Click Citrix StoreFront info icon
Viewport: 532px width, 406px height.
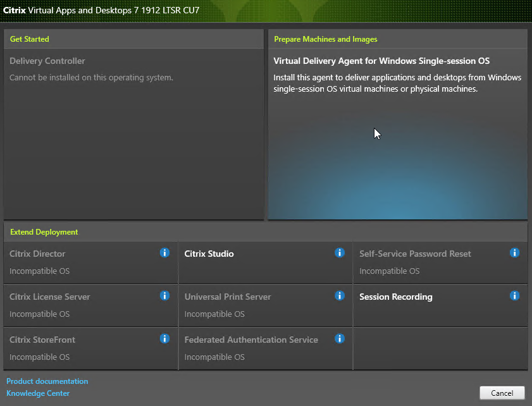164,338
